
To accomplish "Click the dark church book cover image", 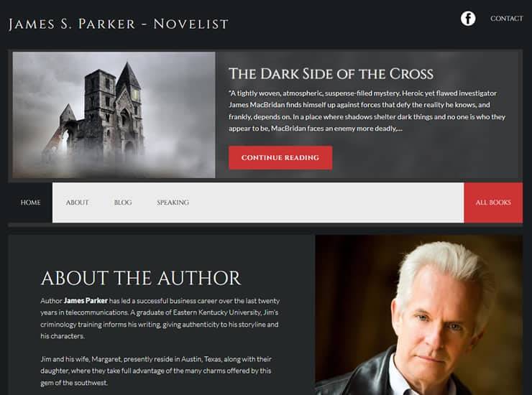I will click(114, 115).
